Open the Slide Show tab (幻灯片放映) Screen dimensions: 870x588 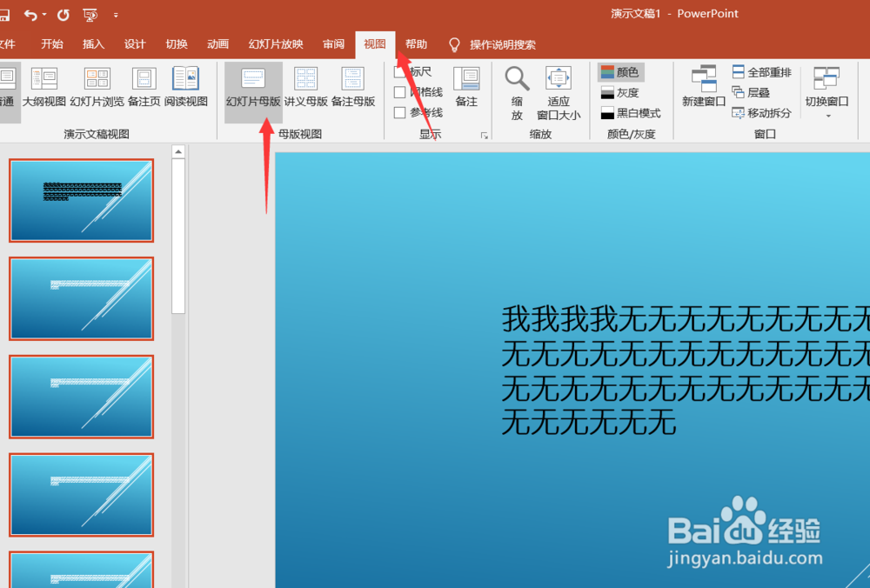click(x=276, y=44)
